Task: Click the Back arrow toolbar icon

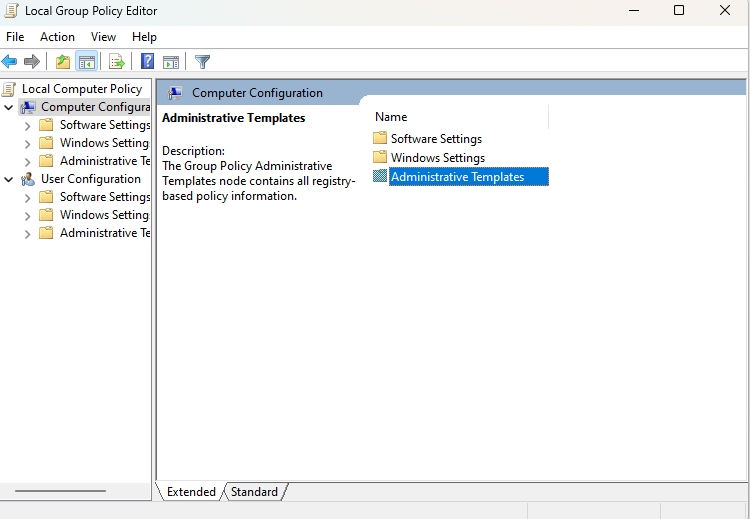Action: [10, 62]
